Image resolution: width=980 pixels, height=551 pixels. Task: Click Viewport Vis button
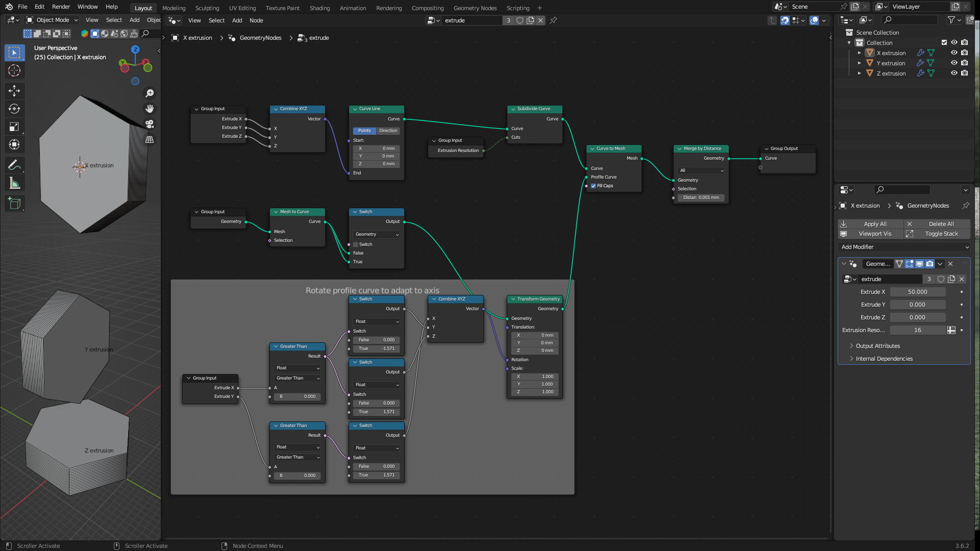point(871,234)
